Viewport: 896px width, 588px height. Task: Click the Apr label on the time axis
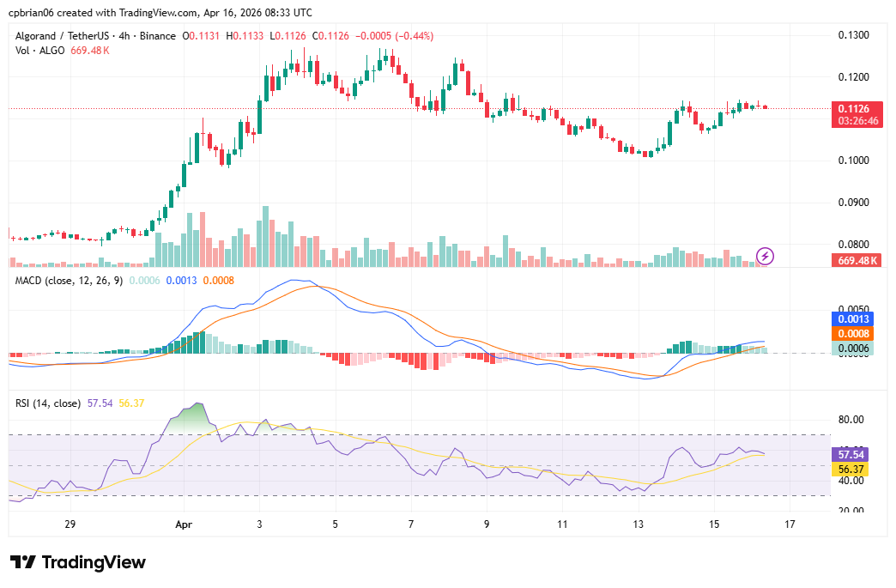(182, 524)
